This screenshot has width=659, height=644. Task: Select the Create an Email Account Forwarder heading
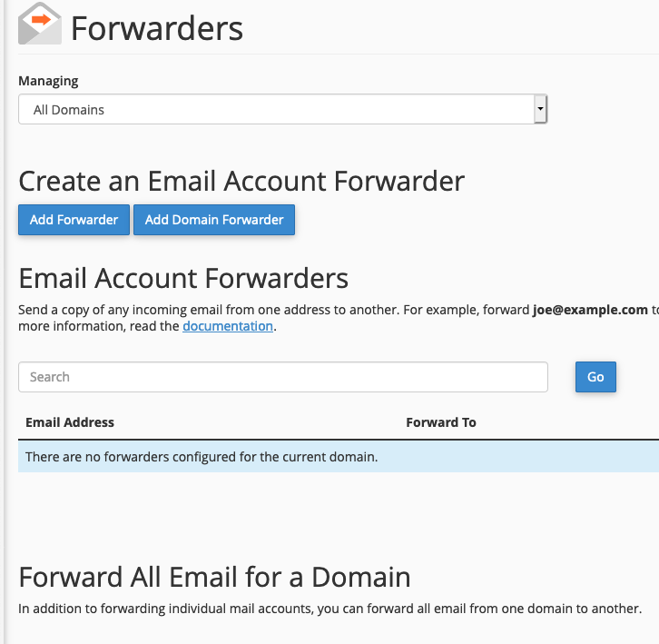pos(241,181)
